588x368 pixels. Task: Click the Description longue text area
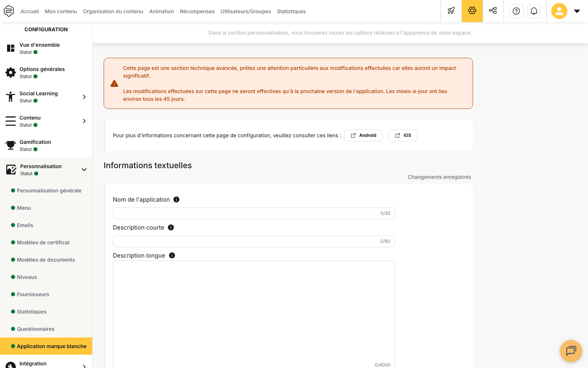pos(254,315)
